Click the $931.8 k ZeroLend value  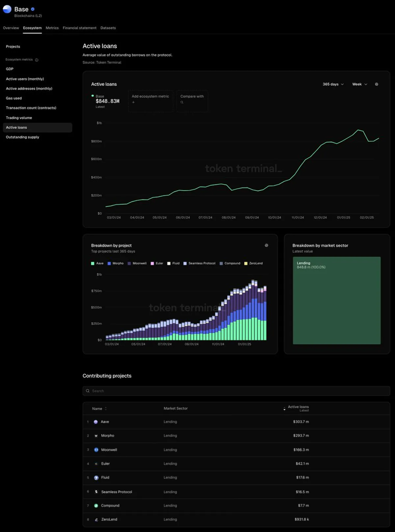[302, 520]
